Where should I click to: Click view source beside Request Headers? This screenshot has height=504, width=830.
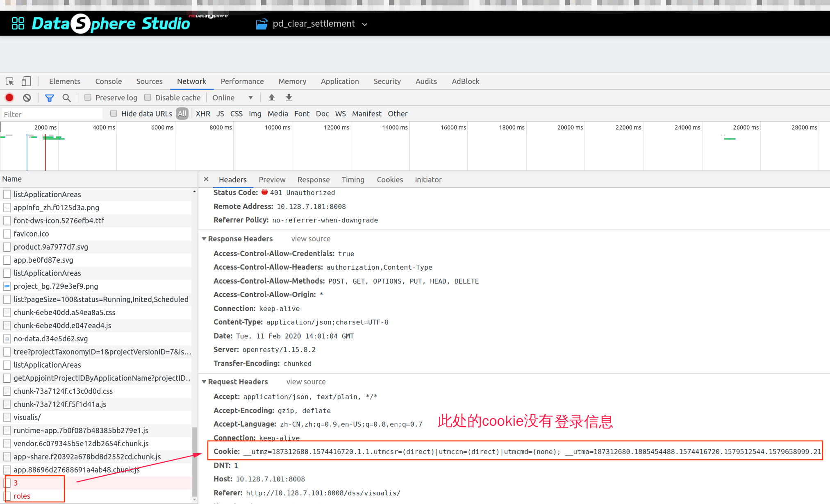click(306, 381)
